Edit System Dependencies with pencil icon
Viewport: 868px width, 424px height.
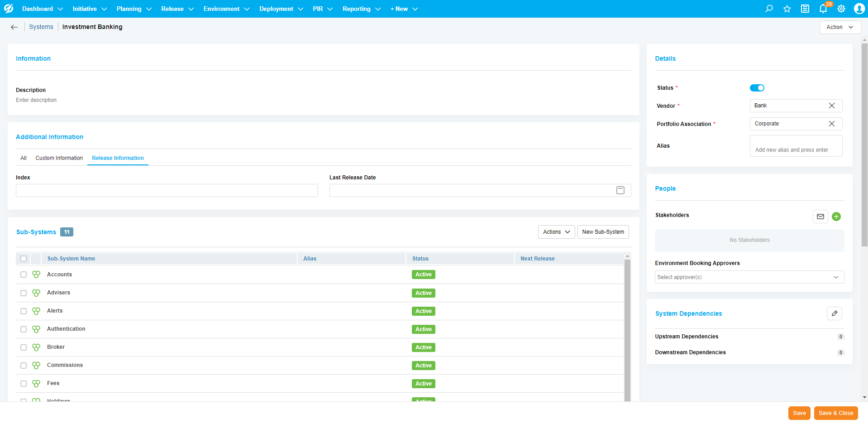(x=834, y=313)
